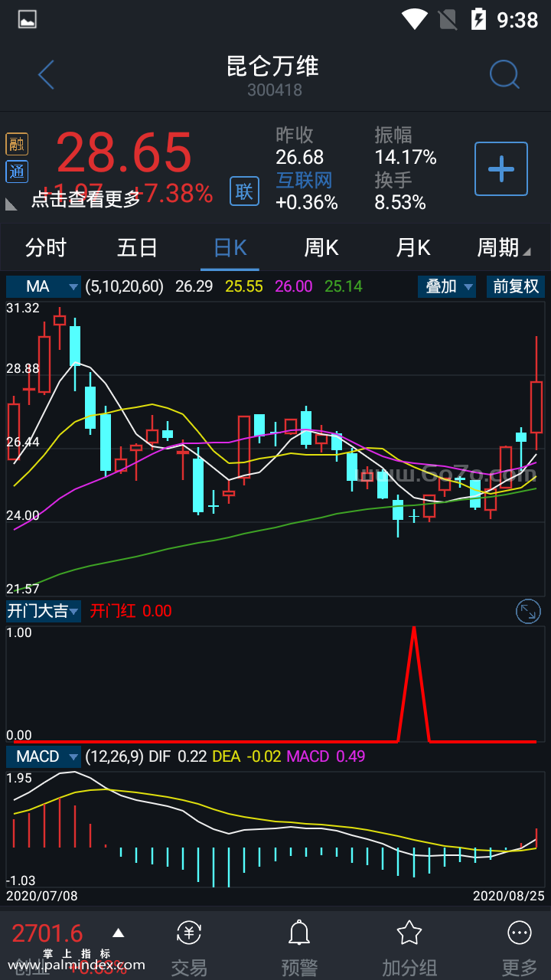Switch to 五日 chart tab
Screen dimensions: 551x980
click(x=138, y=247)
